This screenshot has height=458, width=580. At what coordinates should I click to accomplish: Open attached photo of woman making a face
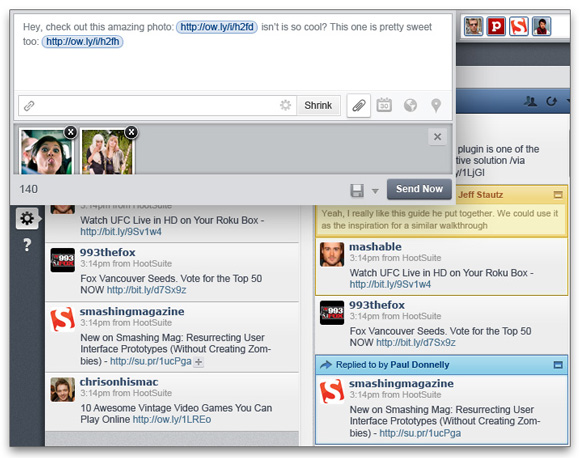[46, 152]
